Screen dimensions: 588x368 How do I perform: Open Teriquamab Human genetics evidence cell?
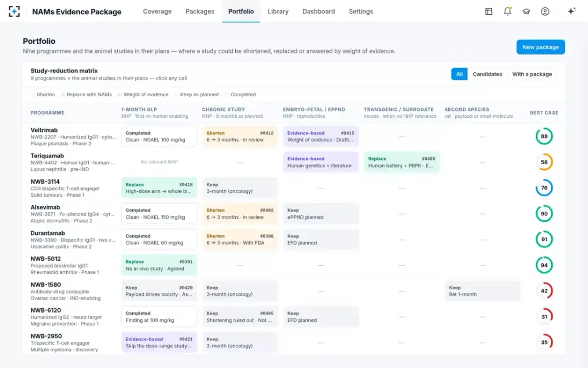point(321,162)
